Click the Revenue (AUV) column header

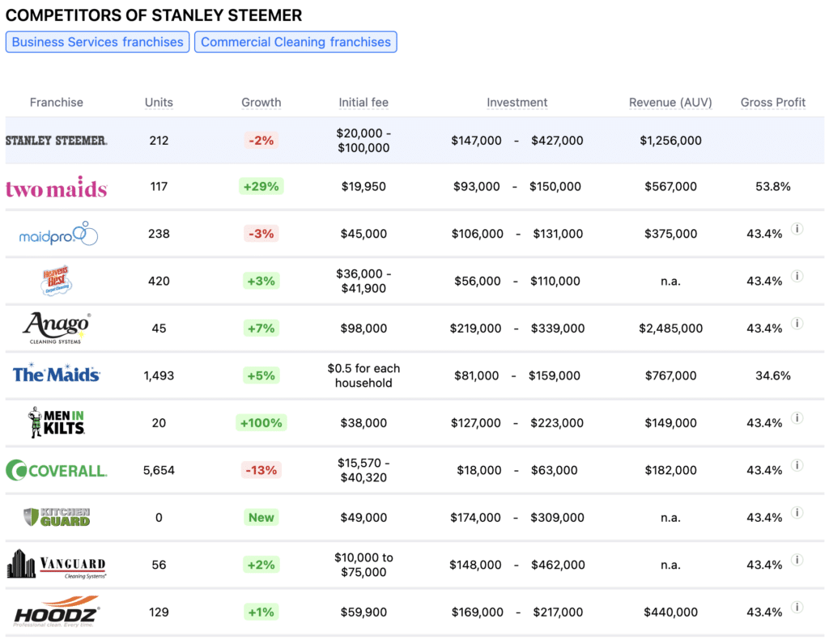[x=670, y=103]
